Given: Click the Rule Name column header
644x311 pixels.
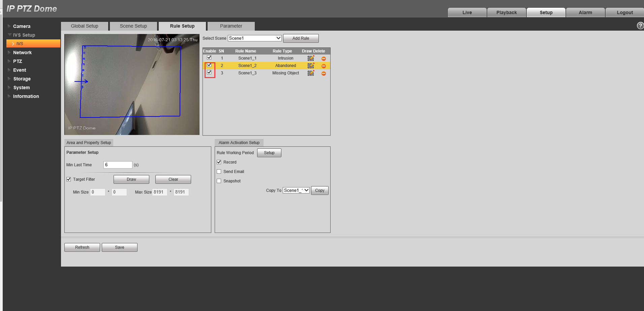Looking at the screenshot, I should point(246,51).
